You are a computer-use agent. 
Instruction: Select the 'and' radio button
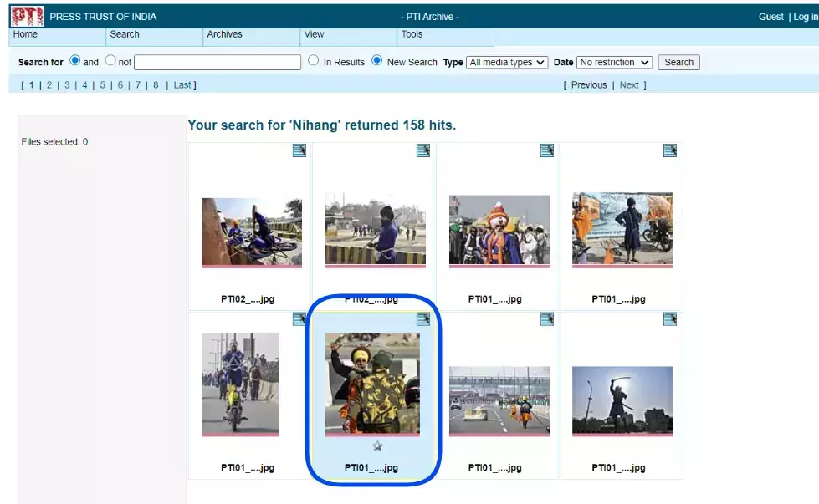(75, 61)
